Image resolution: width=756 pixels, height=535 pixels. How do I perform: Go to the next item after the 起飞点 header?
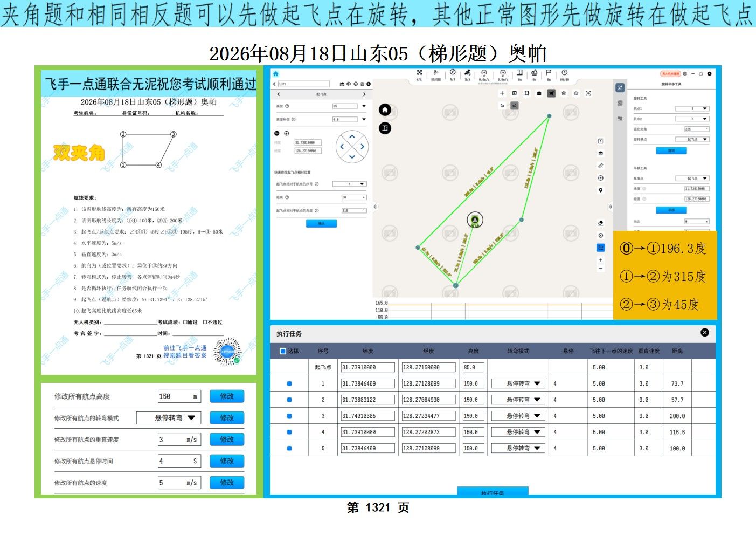(x=364, y=94)
